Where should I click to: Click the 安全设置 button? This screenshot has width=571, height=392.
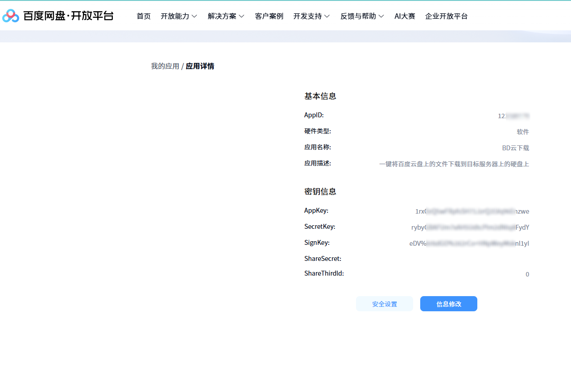pyautogui.click(x=384, y=304)
